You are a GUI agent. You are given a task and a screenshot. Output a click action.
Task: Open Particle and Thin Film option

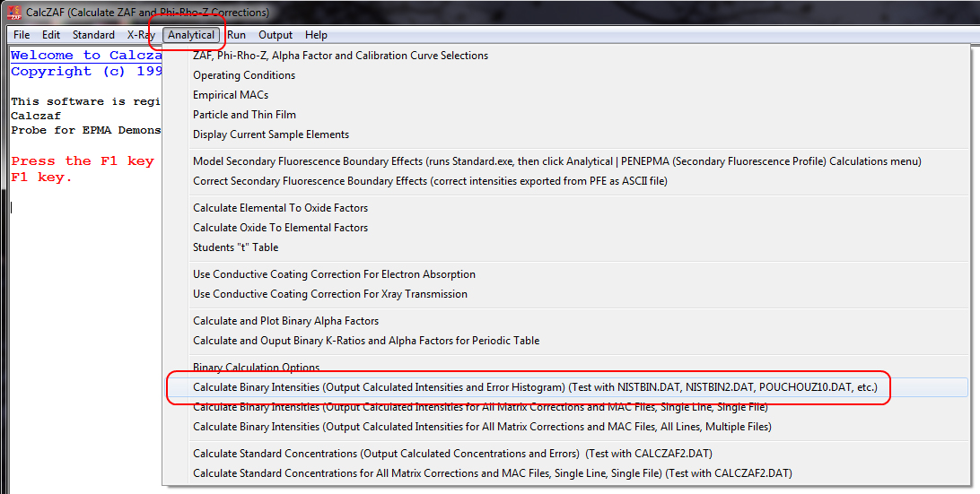[x=244, y=115]
